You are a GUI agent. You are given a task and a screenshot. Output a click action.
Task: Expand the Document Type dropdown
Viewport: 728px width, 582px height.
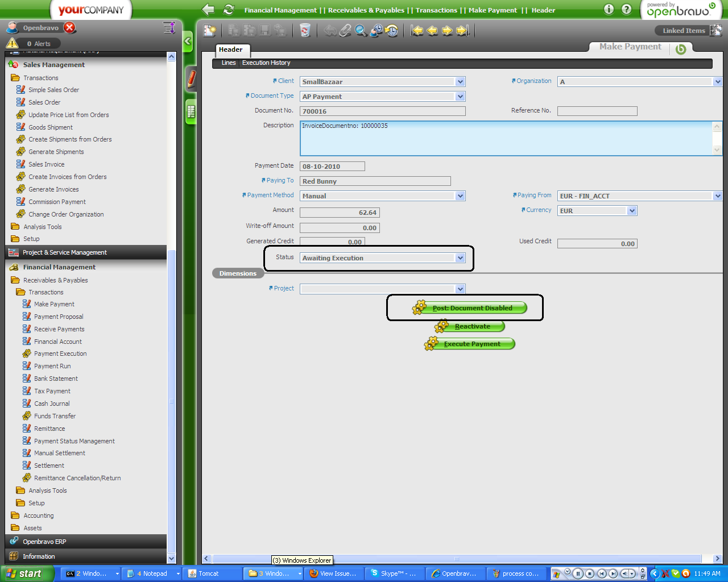point(460,97)
